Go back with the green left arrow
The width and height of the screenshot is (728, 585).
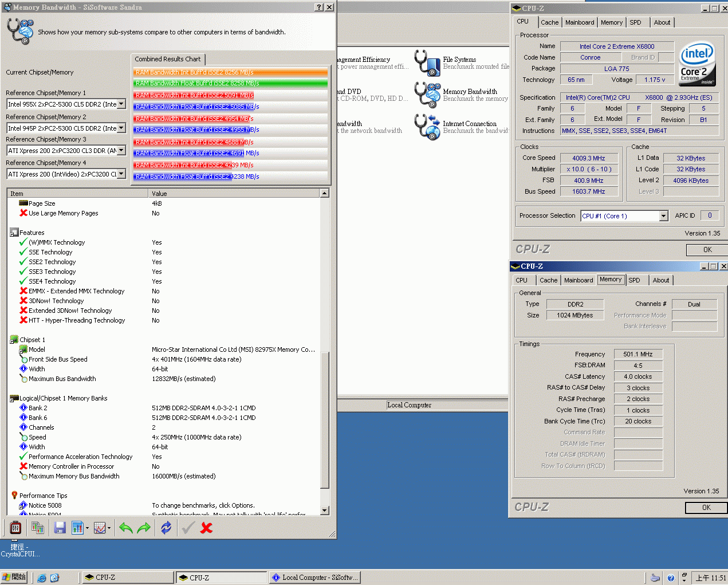click(x=126, y=528)
